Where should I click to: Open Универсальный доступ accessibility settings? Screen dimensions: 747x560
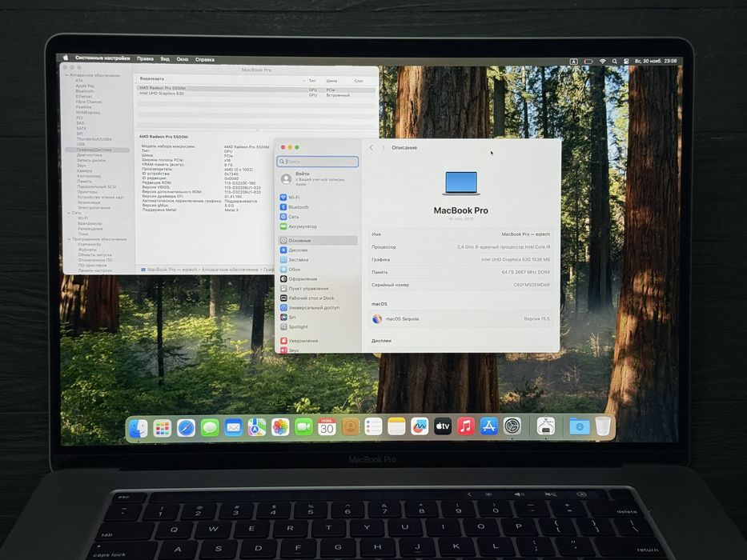(318, 308)
